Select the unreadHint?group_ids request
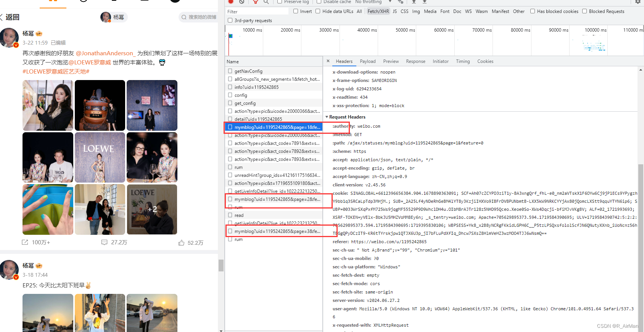The image size is (644, 332). point(274,175)
